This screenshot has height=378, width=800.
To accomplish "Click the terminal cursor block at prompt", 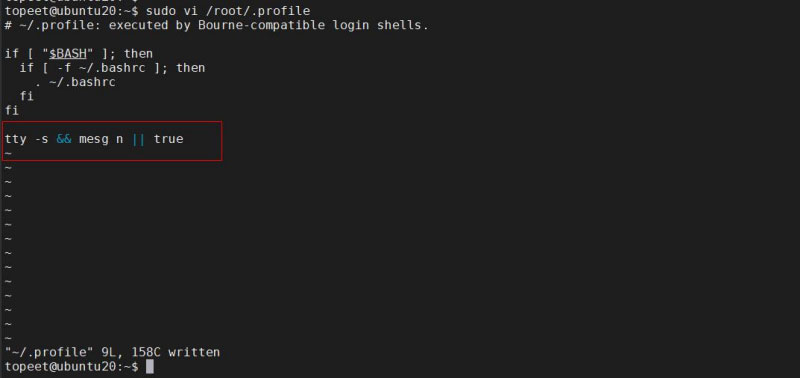I will [149, 367].
